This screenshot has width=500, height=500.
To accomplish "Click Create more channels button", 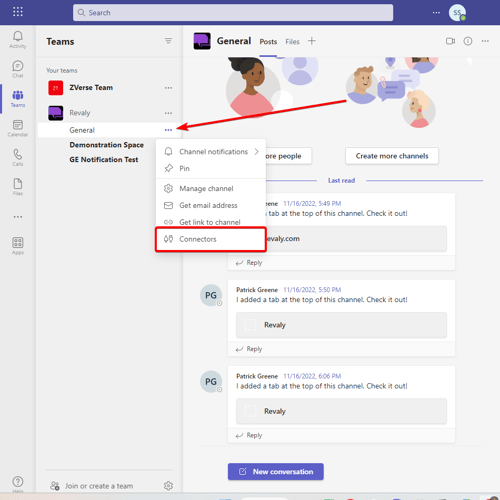I will tap(392, 156).
